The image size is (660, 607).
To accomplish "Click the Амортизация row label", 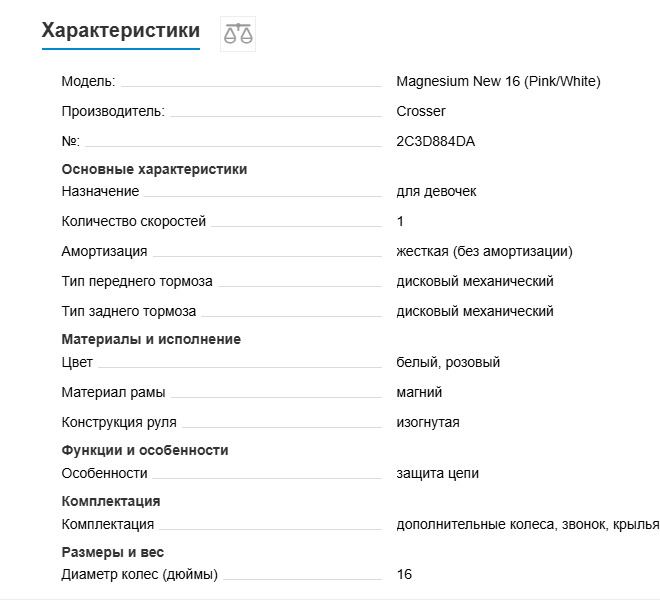I will point(104,251).
